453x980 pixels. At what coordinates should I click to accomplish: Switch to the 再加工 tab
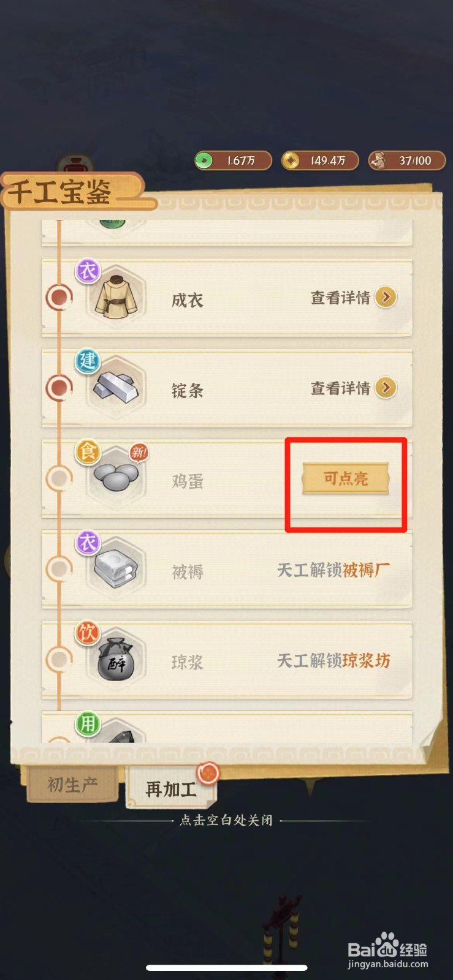[x=171, y=788]
